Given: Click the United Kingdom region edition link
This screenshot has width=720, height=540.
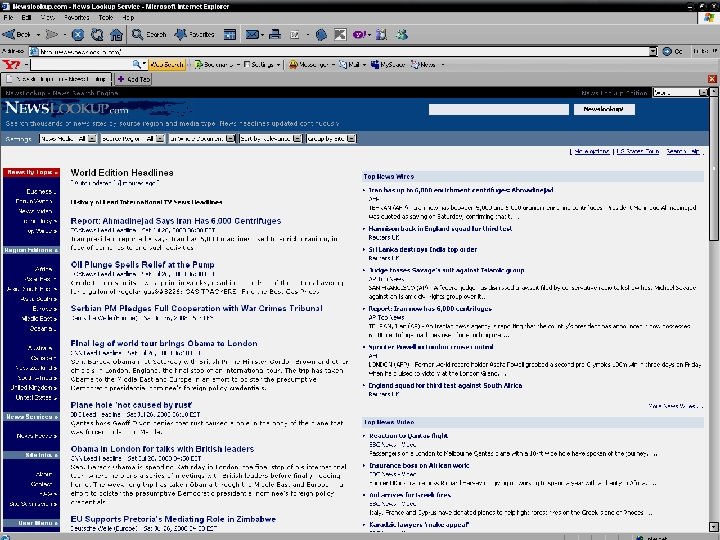Looking at the screenshot, I should (x=33, y=388).
